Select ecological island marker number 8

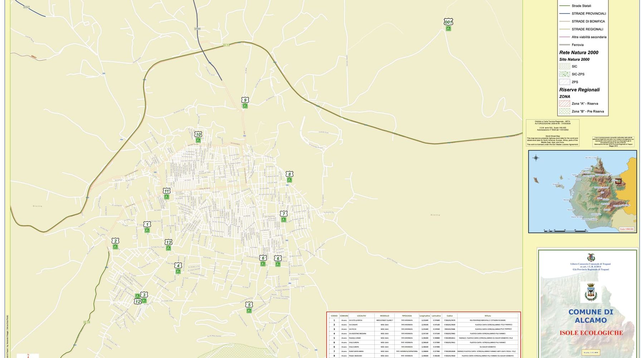(289, 177)
